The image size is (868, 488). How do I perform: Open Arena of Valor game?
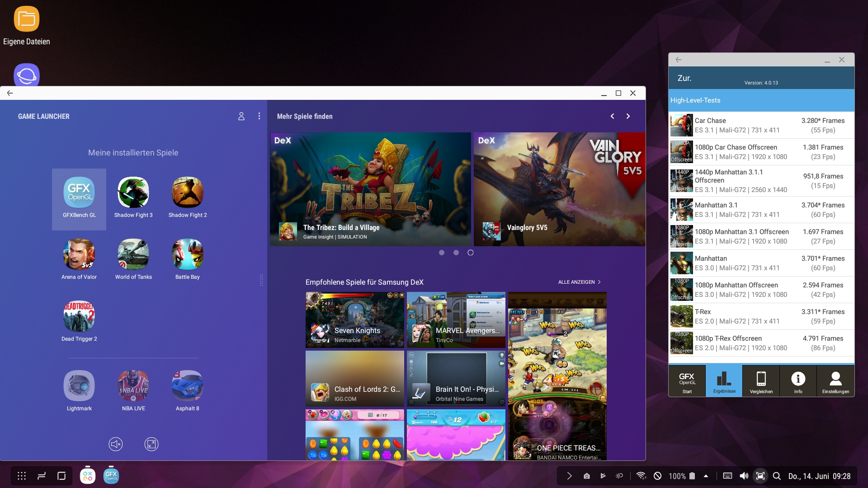pyautogui.click(x=79, y=255)
